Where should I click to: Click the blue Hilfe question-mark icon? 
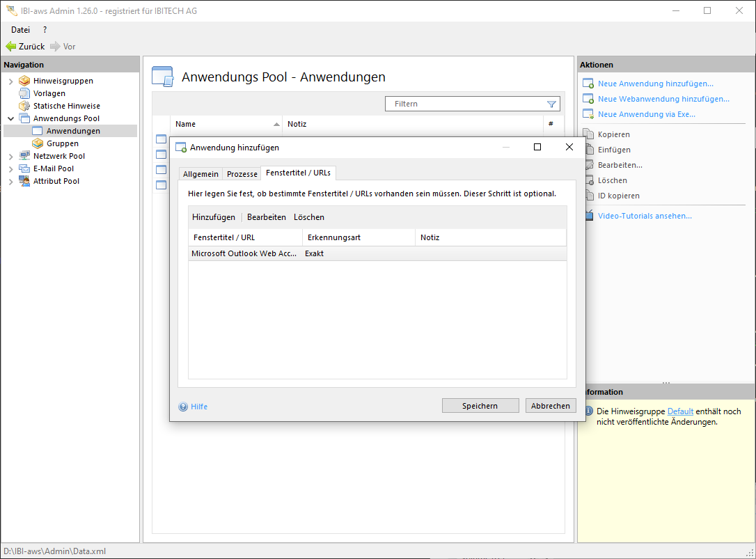coord(183,407)
